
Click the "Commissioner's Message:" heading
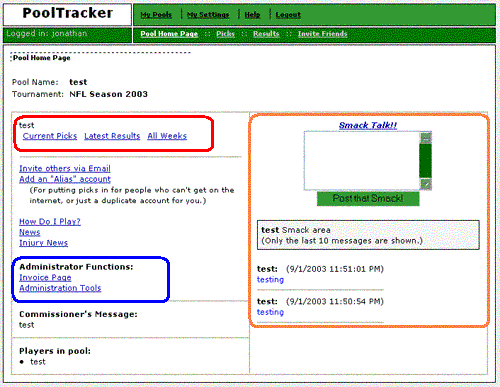coord(78,314)
